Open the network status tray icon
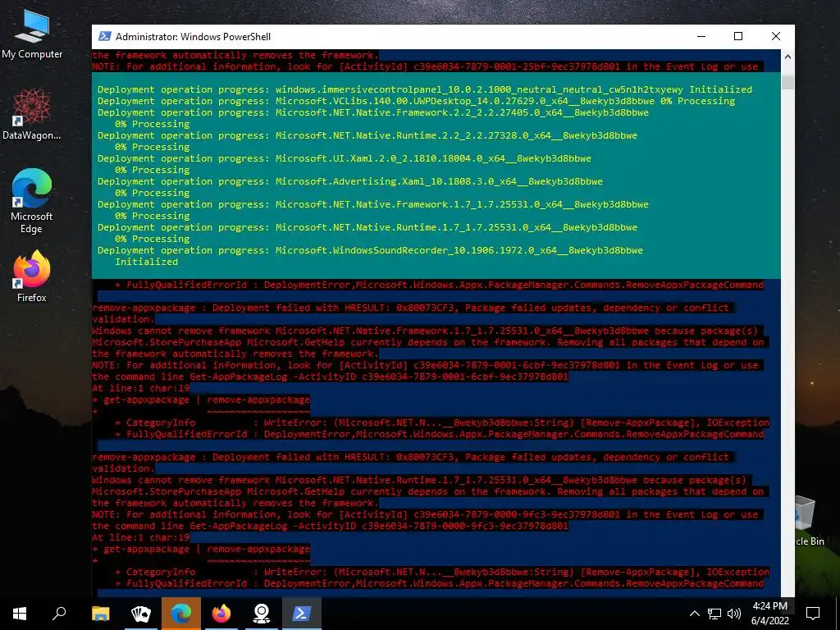Viewport: 840px width, 630px height. tap(714, 614)
